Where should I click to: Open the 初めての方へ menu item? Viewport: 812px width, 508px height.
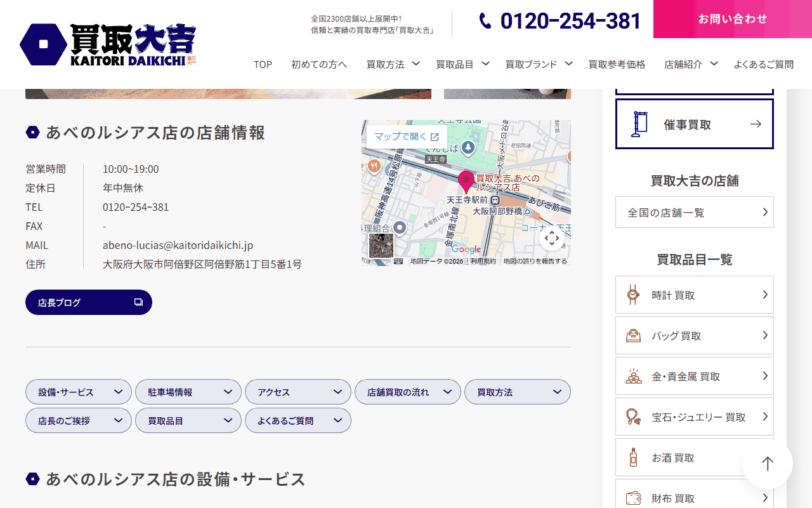point(319,64)
